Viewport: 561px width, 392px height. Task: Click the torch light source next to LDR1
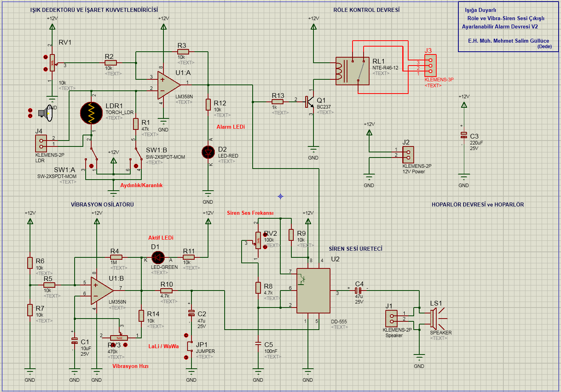(46, 113)
